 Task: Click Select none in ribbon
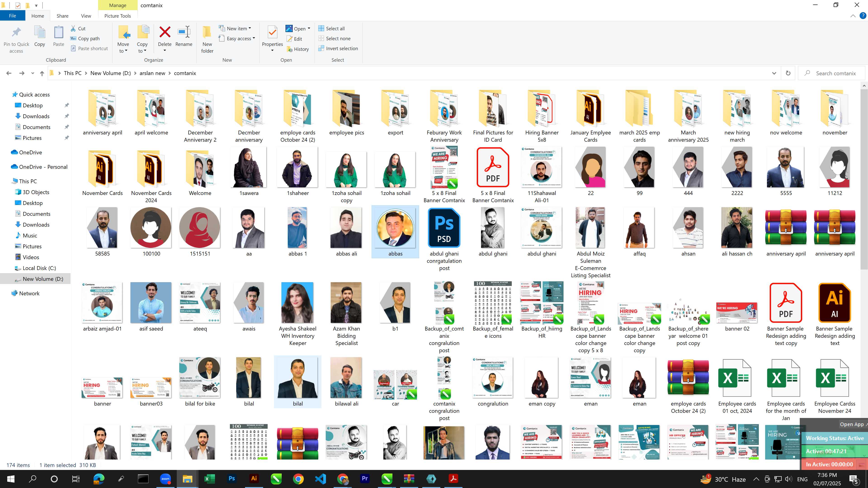pos(334,38)
